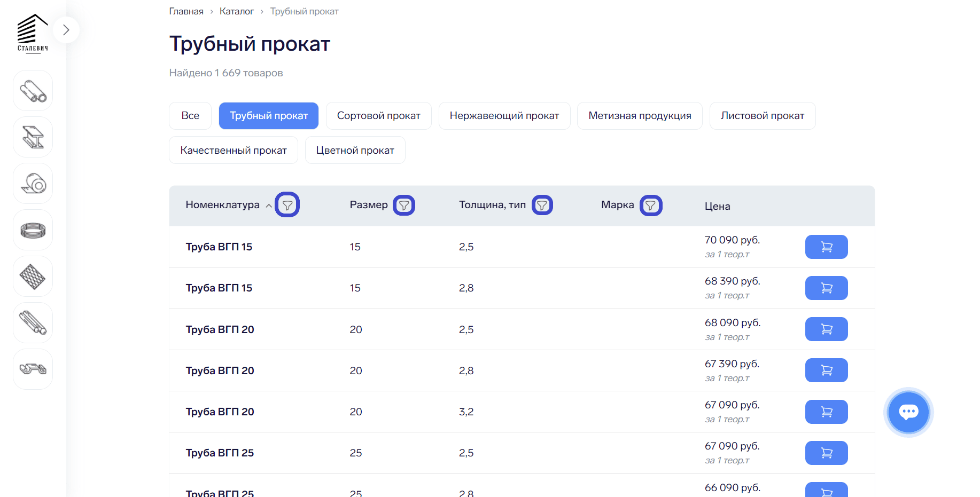Open the non-ferrous profile sidebar icon

(33, 369)
